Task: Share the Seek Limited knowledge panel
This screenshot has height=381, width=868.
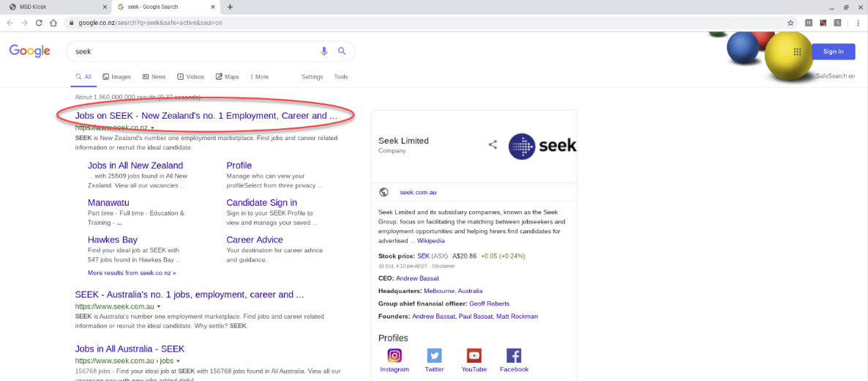Action: point(493,145)
